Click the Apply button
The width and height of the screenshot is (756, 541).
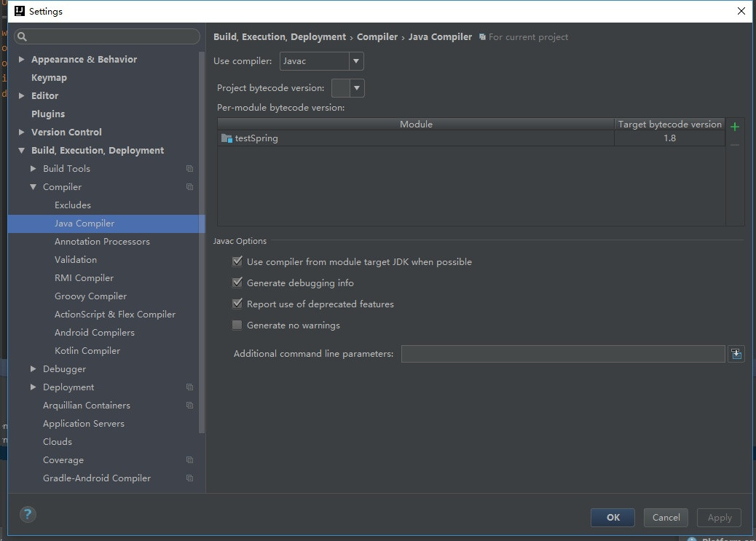720,518
